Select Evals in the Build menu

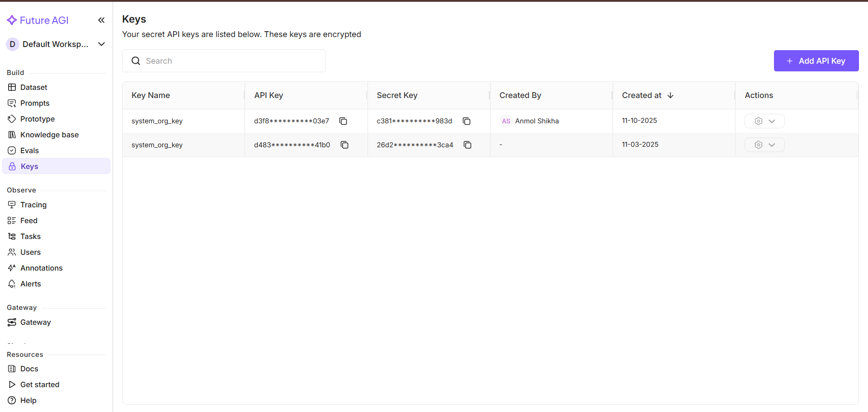tap(29, 150)
